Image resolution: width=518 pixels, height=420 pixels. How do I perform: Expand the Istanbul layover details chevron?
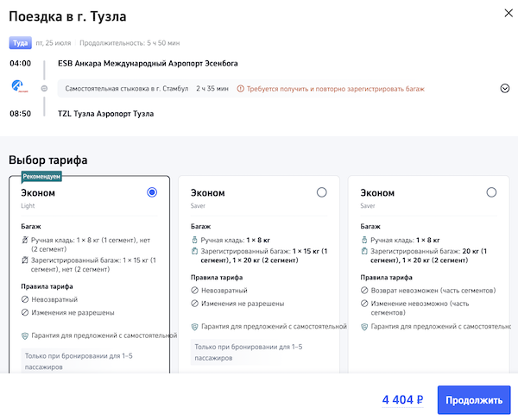(505, 88)
